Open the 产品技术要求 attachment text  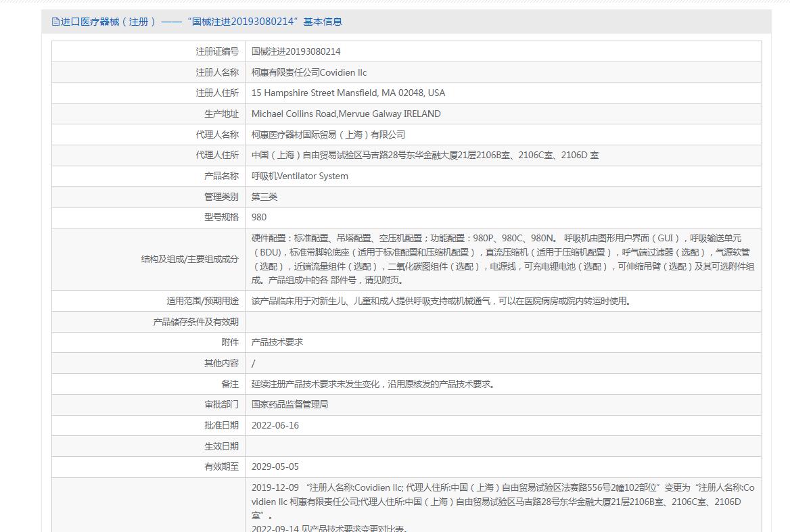(277, 342)
